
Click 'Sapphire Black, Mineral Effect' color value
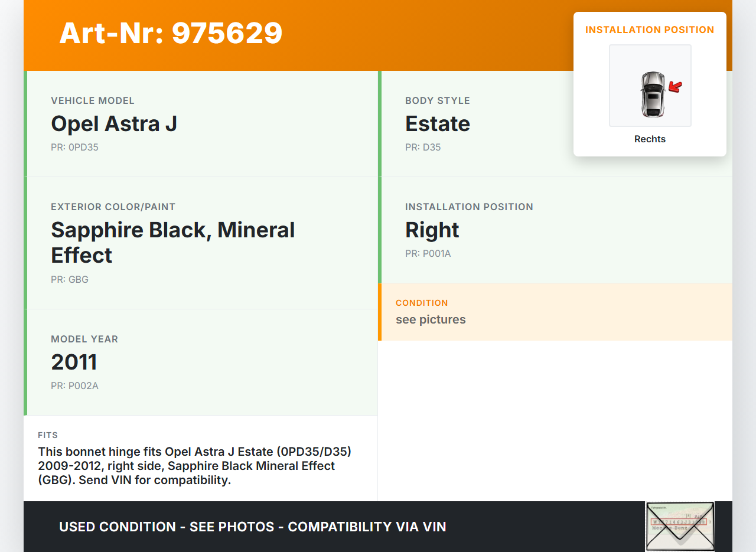172,242
